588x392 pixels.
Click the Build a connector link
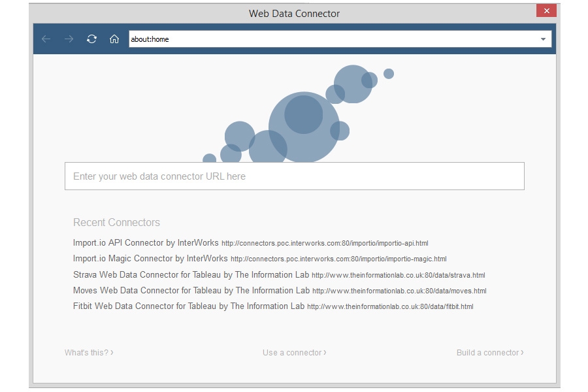click(489, 352)
